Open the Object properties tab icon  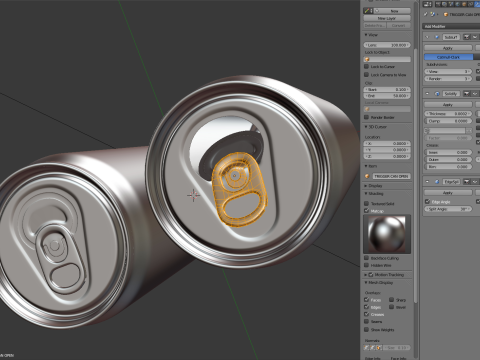(x=465, y=4)
